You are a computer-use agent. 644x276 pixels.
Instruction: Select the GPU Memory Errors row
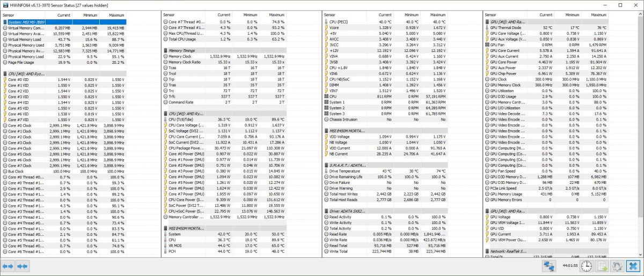(x=547, y=199)
